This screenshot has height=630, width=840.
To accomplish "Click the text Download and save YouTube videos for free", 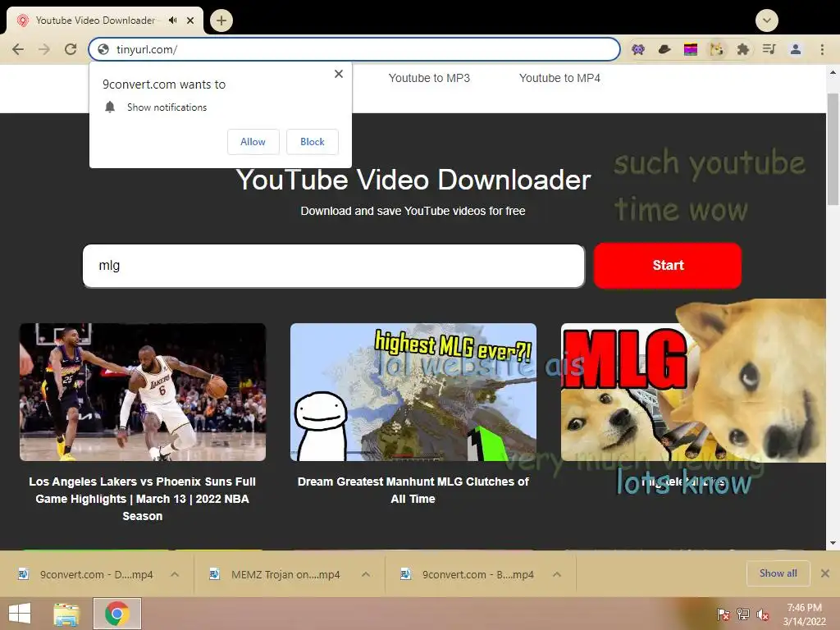I will pos(413,211).
